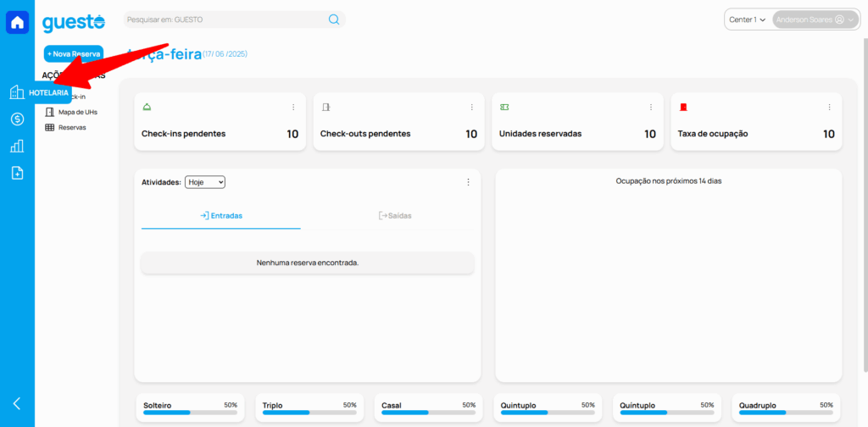Click the Pesquisar em GUESTO search field

click(x=225, y=19)
